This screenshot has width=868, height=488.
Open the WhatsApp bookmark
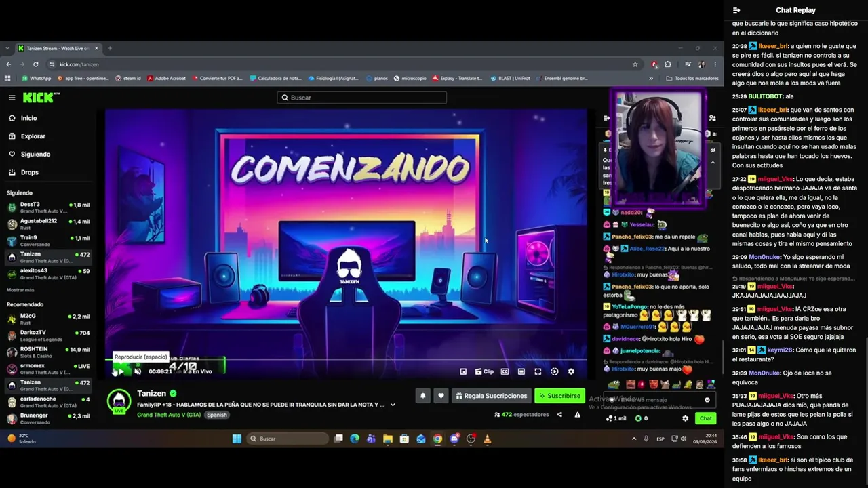pyautogui.click(x=36, y=78)
